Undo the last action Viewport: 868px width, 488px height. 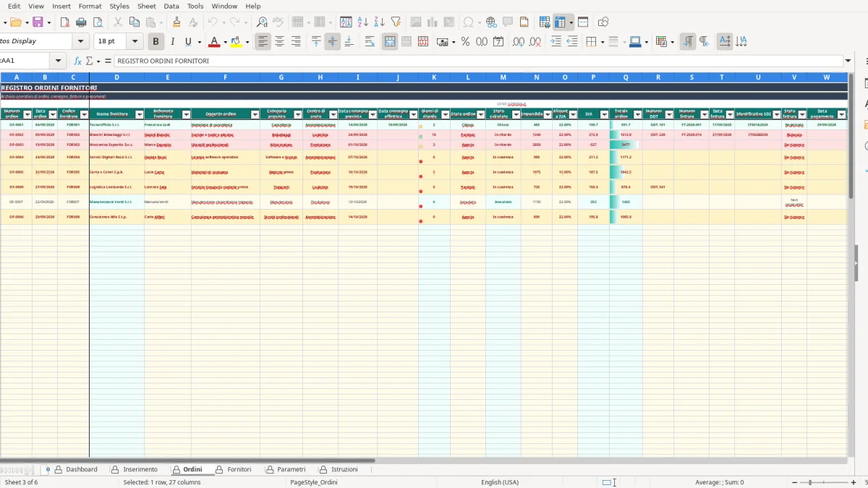212,22
